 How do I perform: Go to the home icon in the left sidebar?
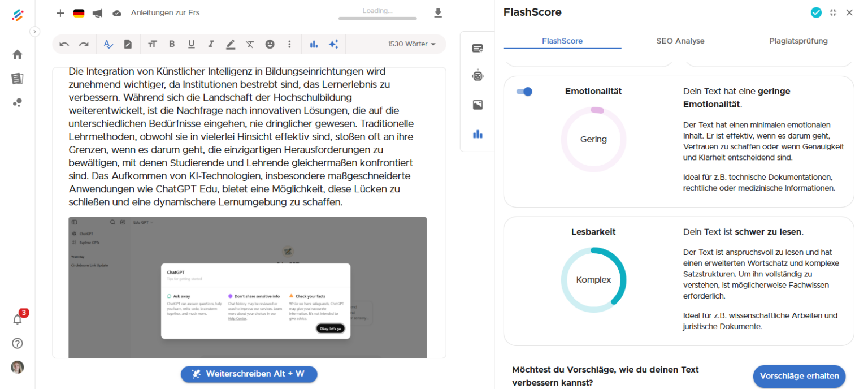(x=18, y=54)
